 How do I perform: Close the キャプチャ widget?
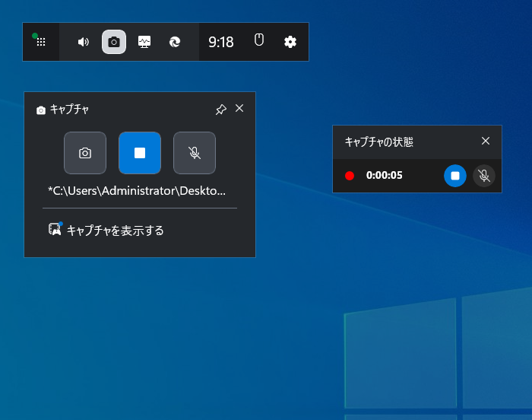click(x=239, y=108)
